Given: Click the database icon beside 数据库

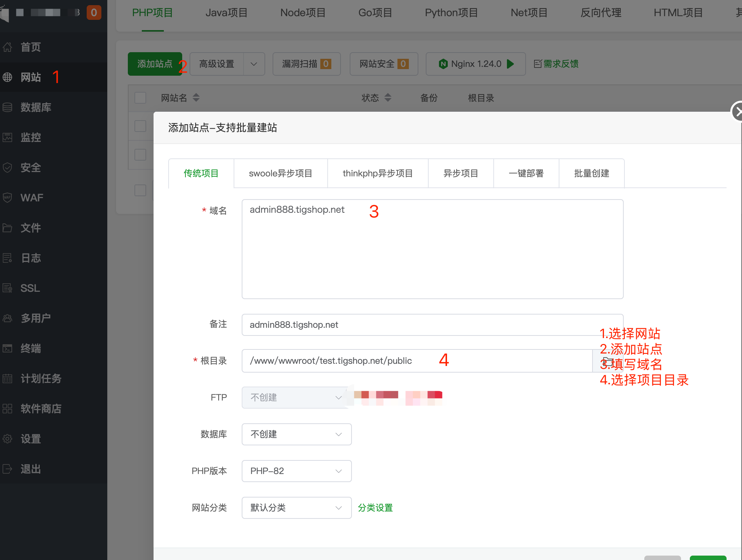Looking at the screenshot, I should tap(7, 107).
